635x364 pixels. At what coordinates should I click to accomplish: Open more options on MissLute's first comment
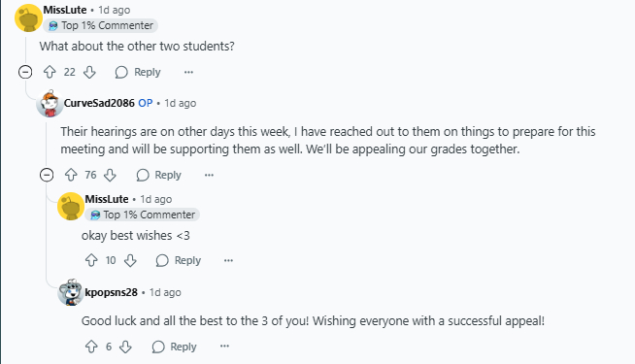188,72
